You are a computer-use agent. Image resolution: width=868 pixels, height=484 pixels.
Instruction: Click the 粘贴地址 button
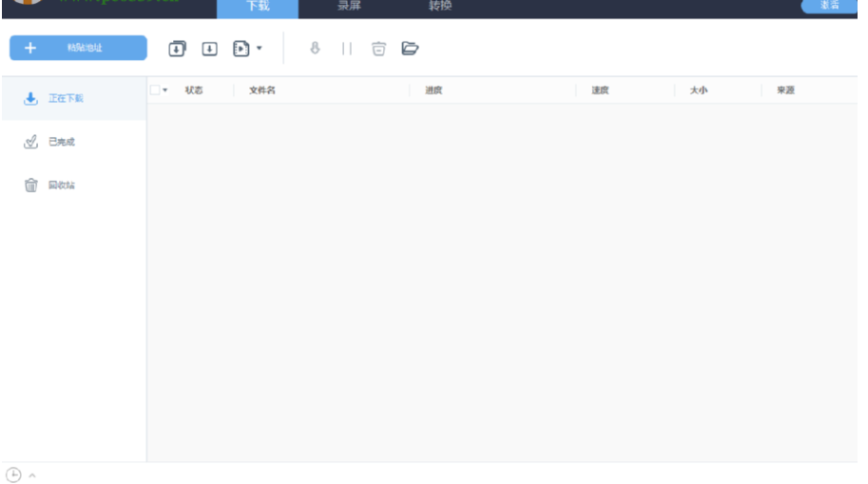(x=78, y=48)
